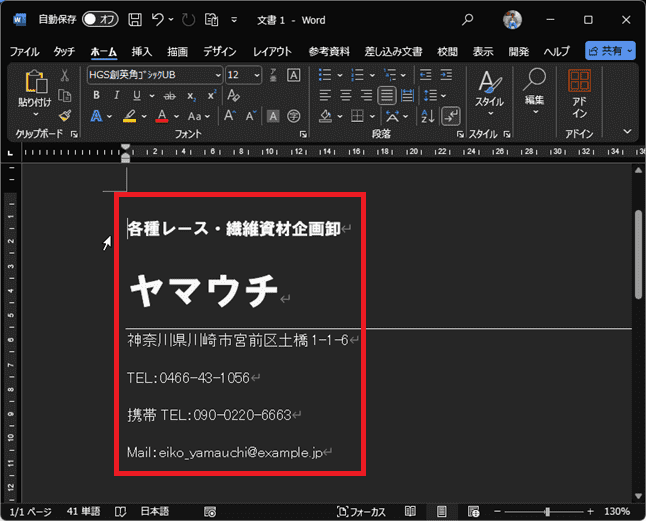The width and height of the screenshot is (646, 521).
Task: Toggle show paragraph marks button
Action: tap(451, 116)
